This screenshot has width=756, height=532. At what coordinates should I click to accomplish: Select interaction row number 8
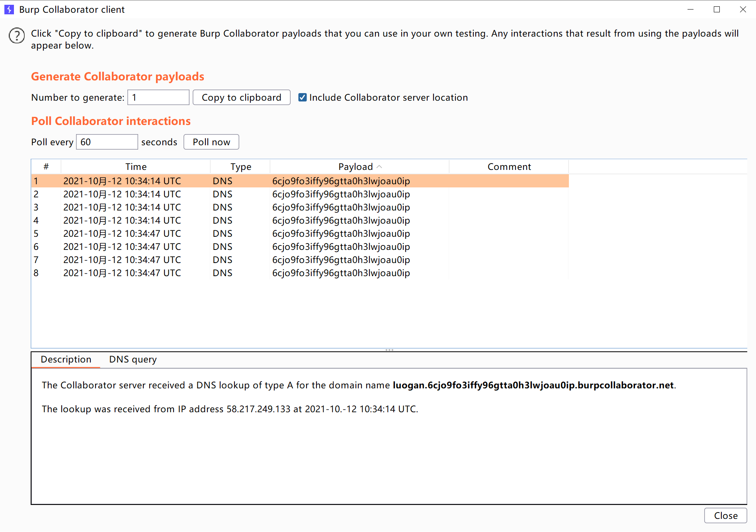coord(300,273)
